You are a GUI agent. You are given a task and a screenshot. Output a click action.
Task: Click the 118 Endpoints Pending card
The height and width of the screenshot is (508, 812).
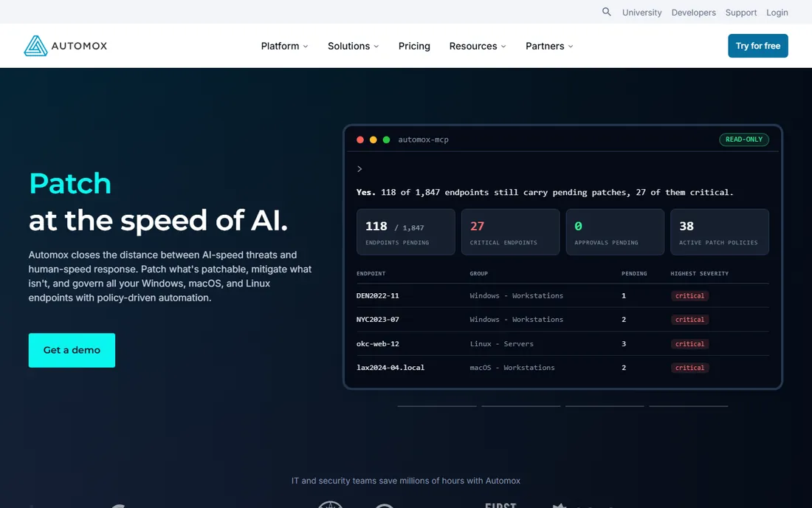pyautogui.click(x=405, y=232)
